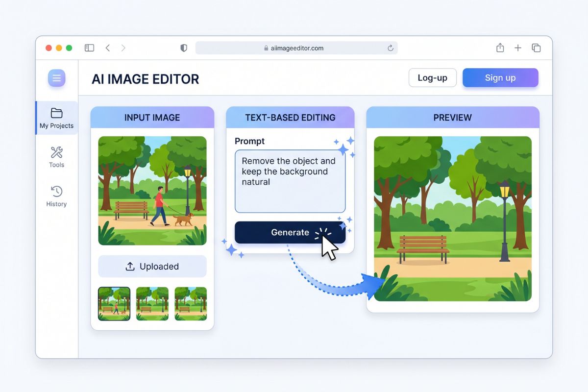Click the Generate button

coord(290,232)
